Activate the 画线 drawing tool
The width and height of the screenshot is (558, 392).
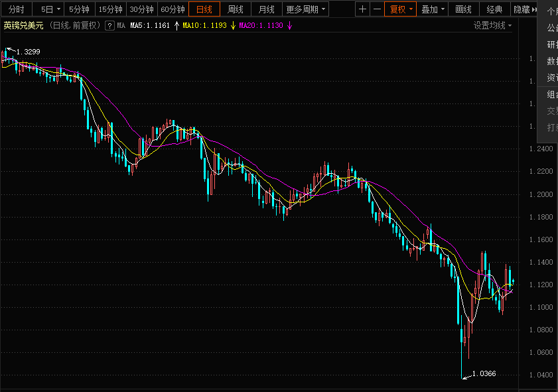(463, 9)
